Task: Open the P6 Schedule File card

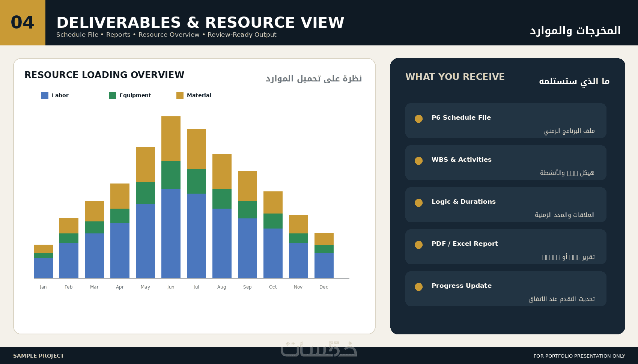Action: click(x=506, y=120)
